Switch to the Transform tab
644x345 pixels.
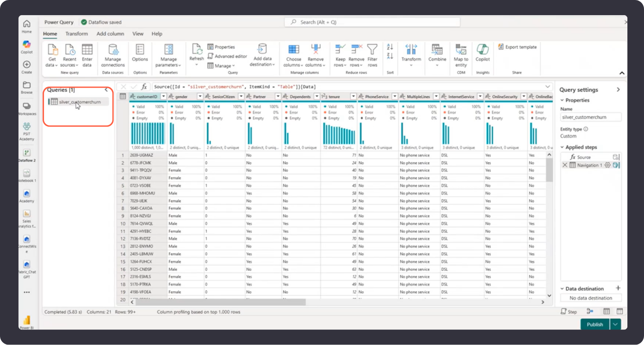tap(77, 34)
